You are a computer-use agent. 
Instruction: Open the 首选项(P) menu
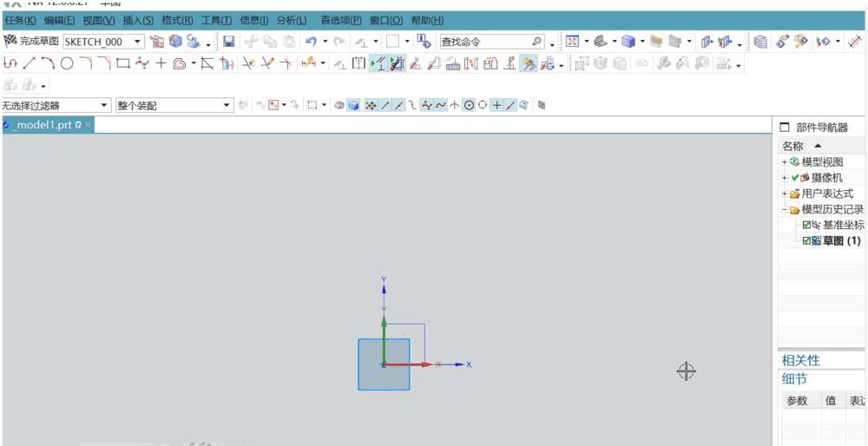(341, 21)
